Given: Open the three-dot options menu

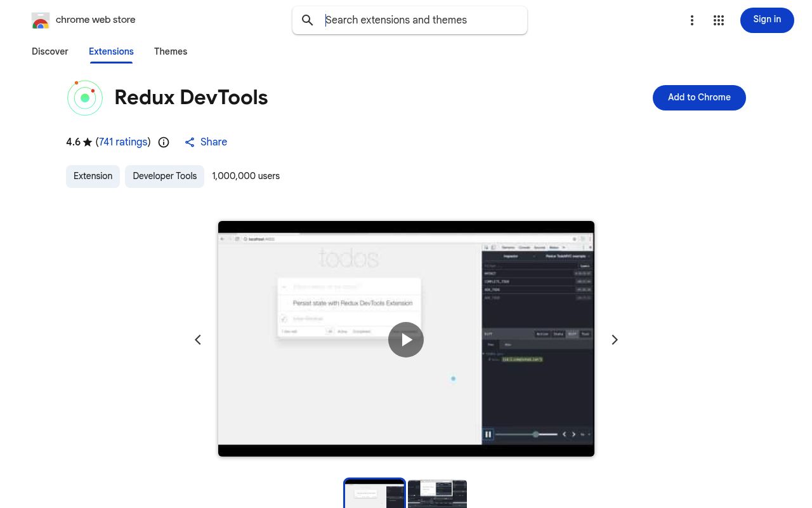Looking at the screenshot, I should [692, 20].
